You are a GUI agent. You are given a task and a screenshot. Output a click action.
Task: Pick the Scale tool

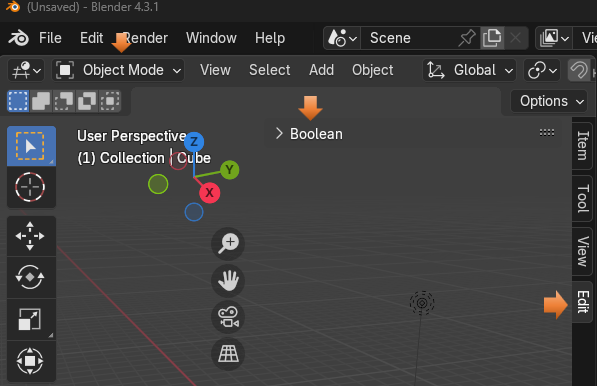point(31,319)
